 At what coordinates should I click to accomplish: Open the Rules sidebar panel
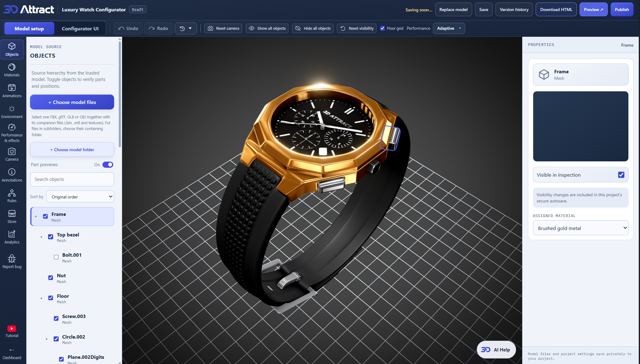tap(12, 196)
